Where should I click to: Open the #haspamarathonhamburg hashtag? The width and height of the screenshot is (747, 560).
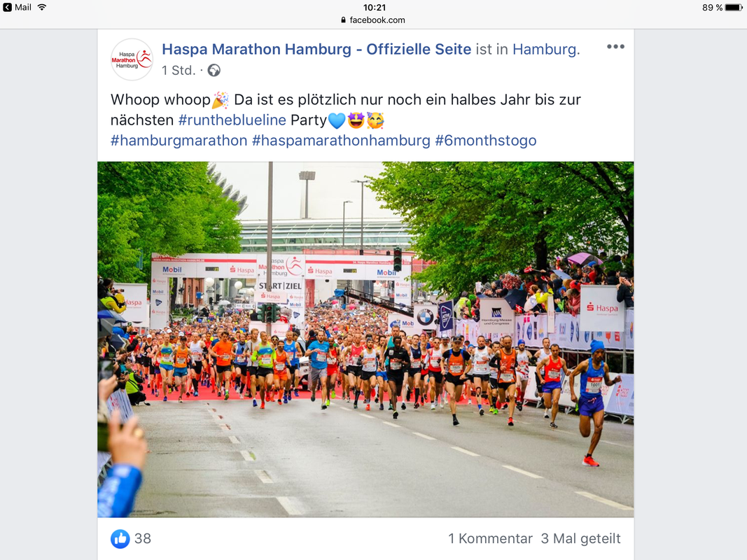click(x=341, y=141)
